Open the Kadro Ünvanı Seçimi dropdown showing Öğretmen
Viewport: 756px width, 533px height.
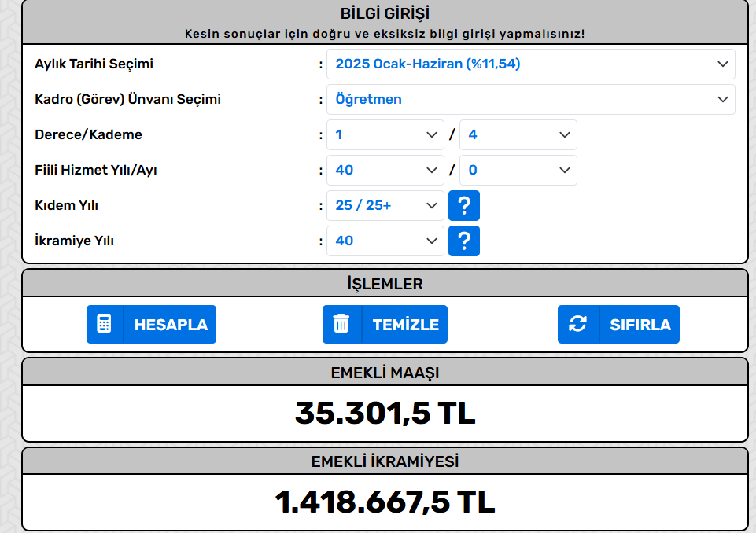(530, 99)
